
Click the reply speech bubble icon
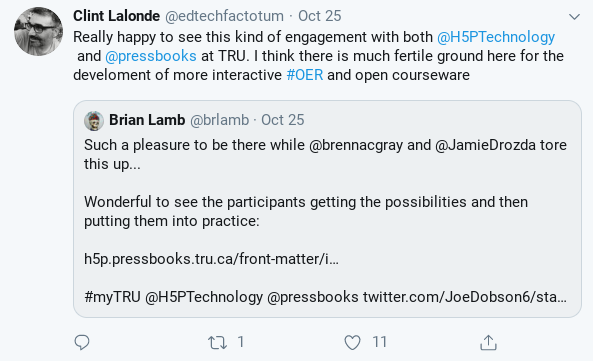(x=82, y=342)
